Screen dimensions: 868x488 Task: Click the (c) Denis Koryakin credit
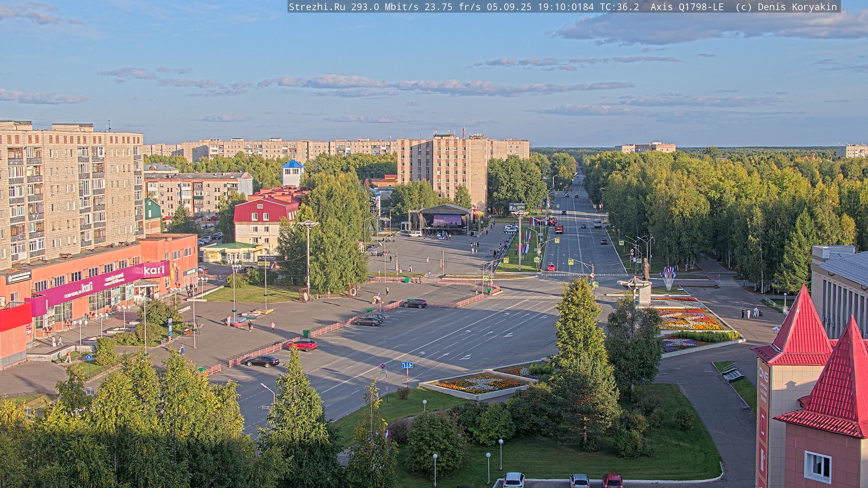click(x=786, y=7)
